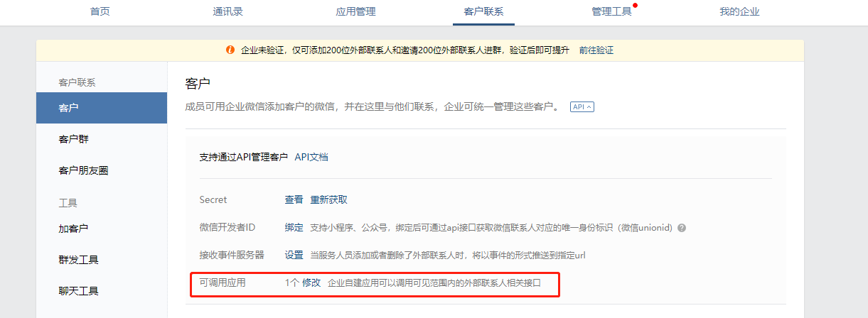The height and width of the screenshot is (318, 868).
Task: Open the 应用管理 tab
Action: coord(355,11)
